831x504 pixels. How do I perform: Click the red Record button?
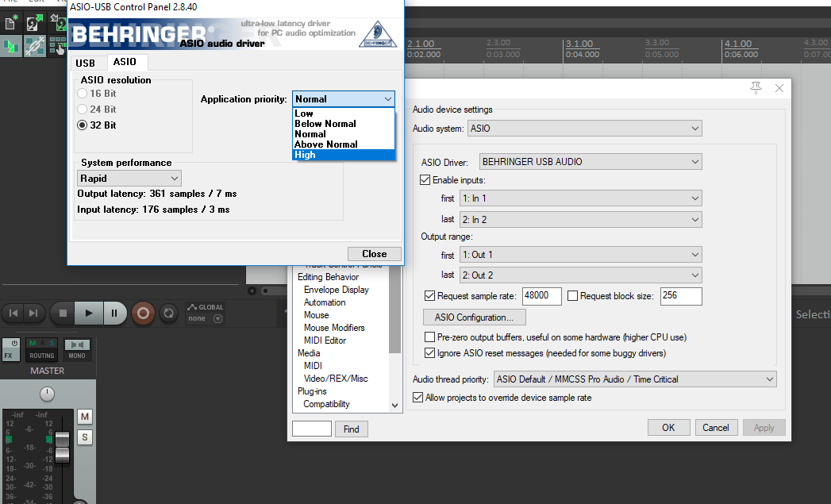point(143,314)
